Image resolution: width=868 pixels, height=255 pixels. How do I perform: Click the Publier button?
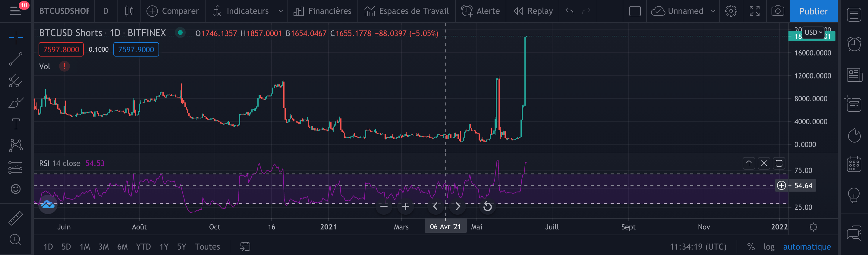coord(813,11)
